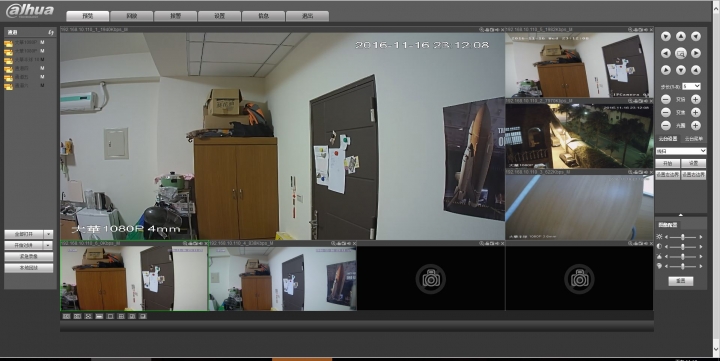Click first icon in bottom layout toolbar
Viewport: 720px width, 361px height.
[x=66, y=316]
